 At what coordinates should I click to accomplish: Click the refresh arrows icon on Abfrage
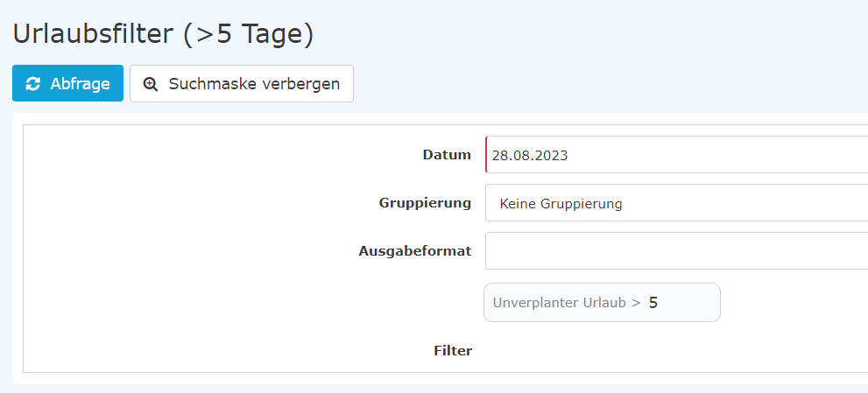pos(33,83)
